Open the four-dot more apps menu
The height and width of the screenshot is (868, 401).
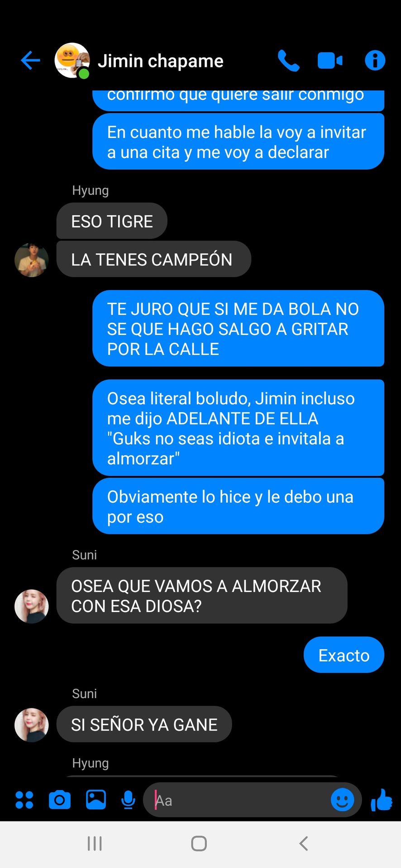click(24, 800)
